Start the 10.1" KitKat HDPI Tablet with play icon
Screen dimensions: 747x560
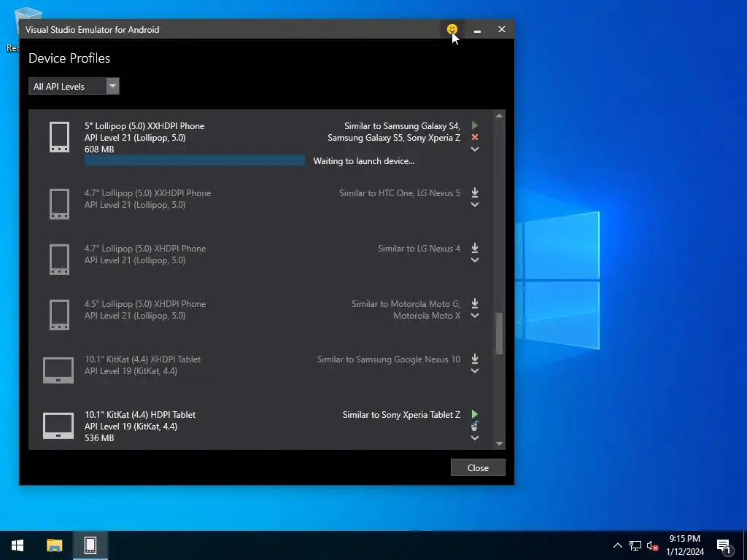474,414
